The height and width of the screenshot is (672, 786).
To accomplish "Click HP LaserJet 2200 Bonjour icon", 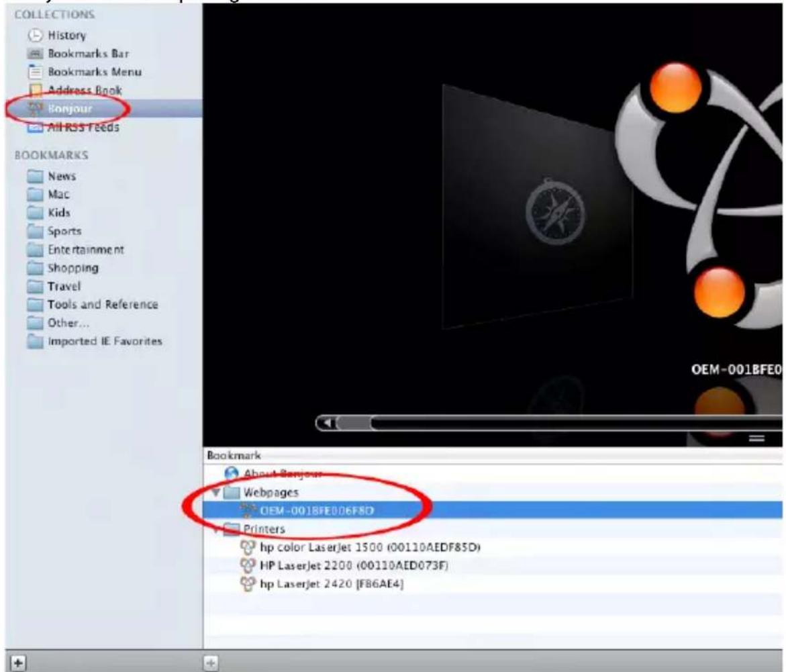I will (248, 566).
